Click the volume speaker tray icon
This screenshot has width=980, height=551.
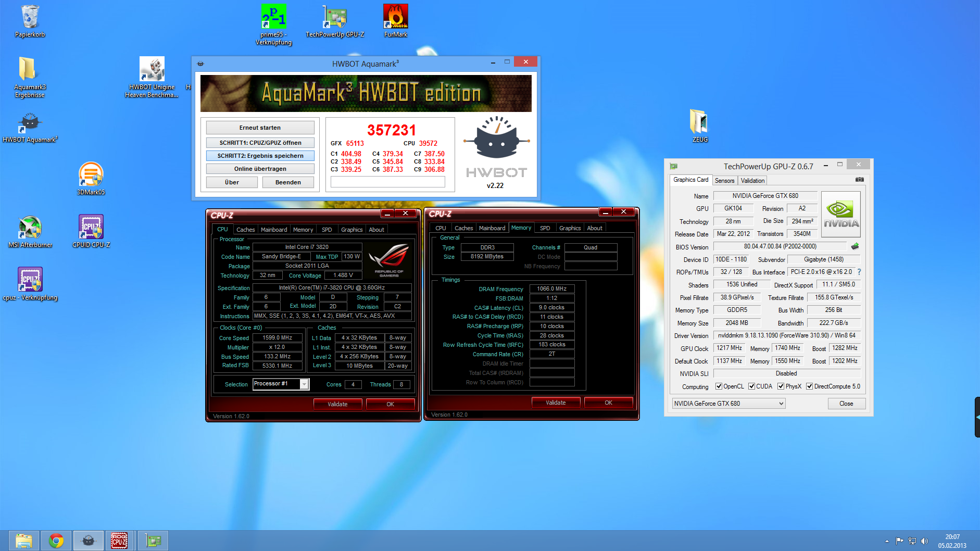[x=925, y=541]
